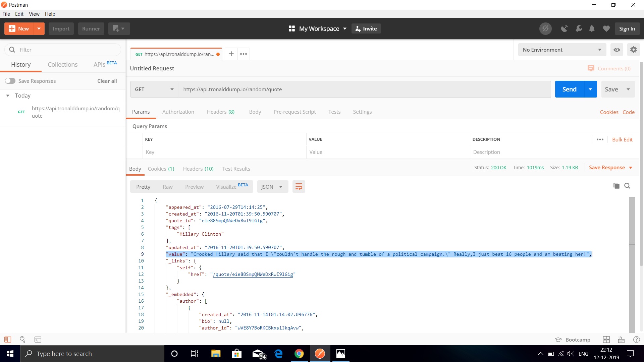644x362 pixels.
Task: Click the Bulk Edit link
Action: 622,139
